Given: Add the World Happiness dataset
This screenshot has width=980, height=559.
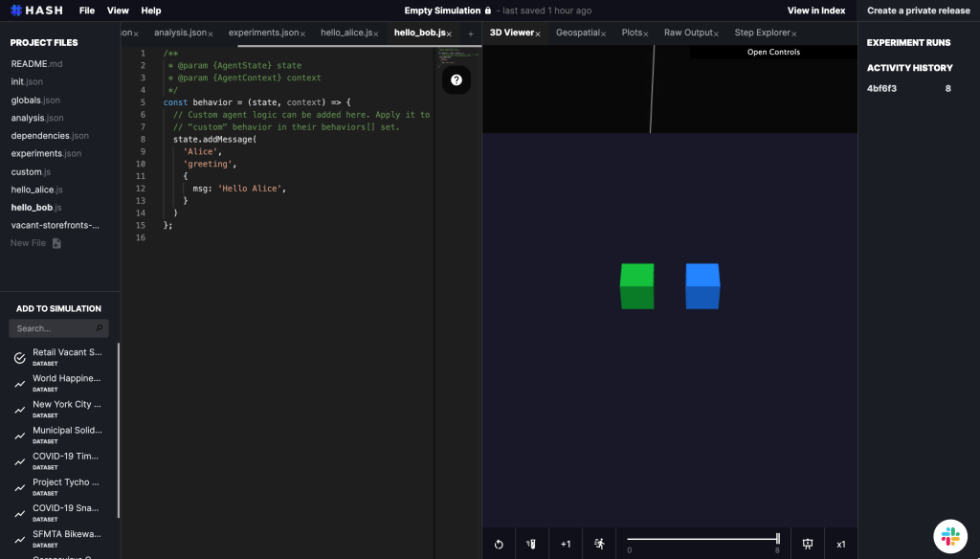Looking at the screenshot, I should point(19,383).
